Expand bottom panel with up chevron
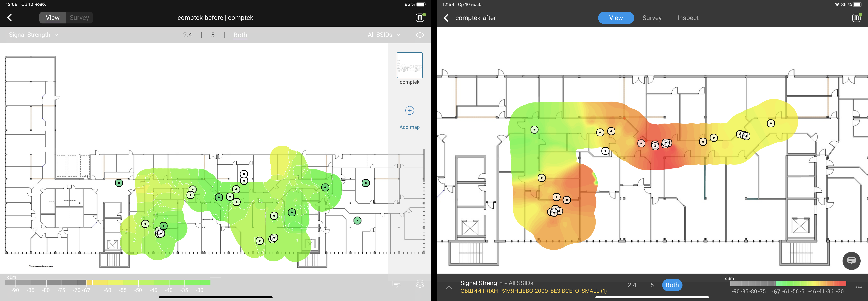 pyautogui.click(x=449, y=287)
